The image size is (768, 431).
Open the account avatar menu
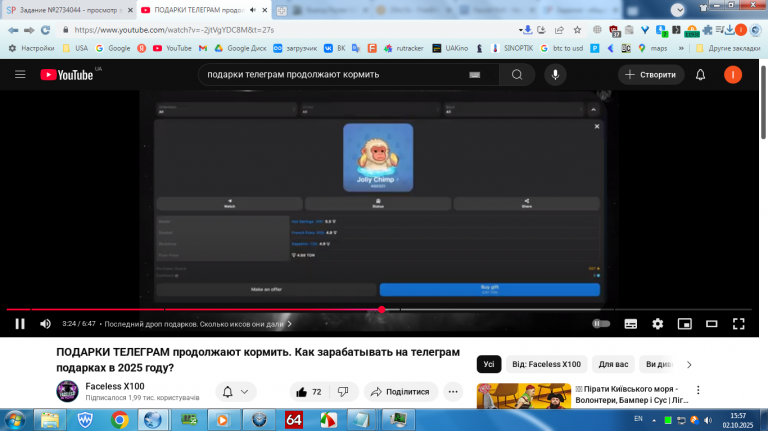(x=733, y=74)
